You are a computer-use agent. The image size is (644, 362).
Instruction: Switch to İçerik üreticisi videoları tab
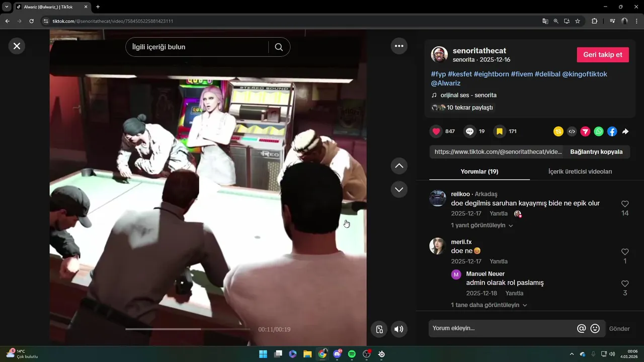(x=580, y=171)
